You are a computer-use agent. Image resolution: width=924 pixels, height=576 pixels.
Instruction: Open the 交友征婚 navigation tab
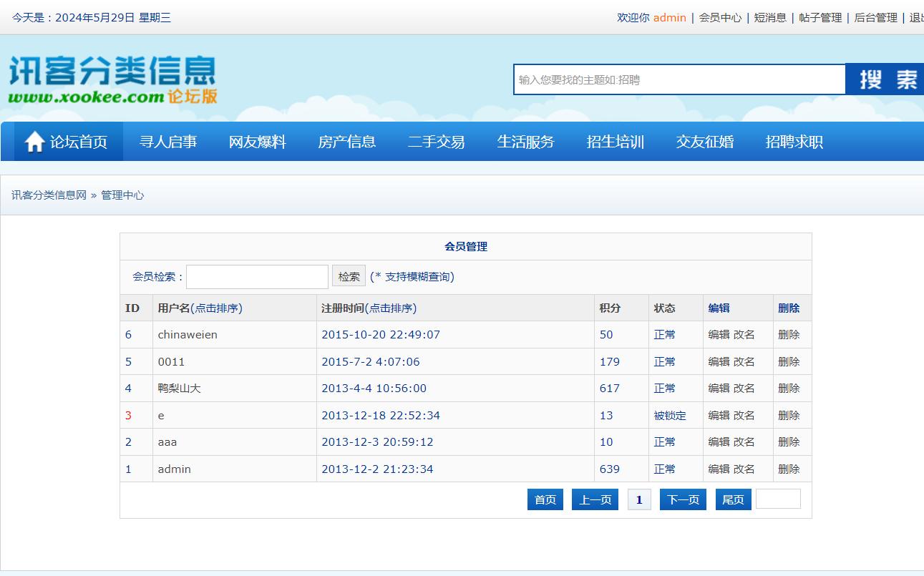[x=705, y=142]
